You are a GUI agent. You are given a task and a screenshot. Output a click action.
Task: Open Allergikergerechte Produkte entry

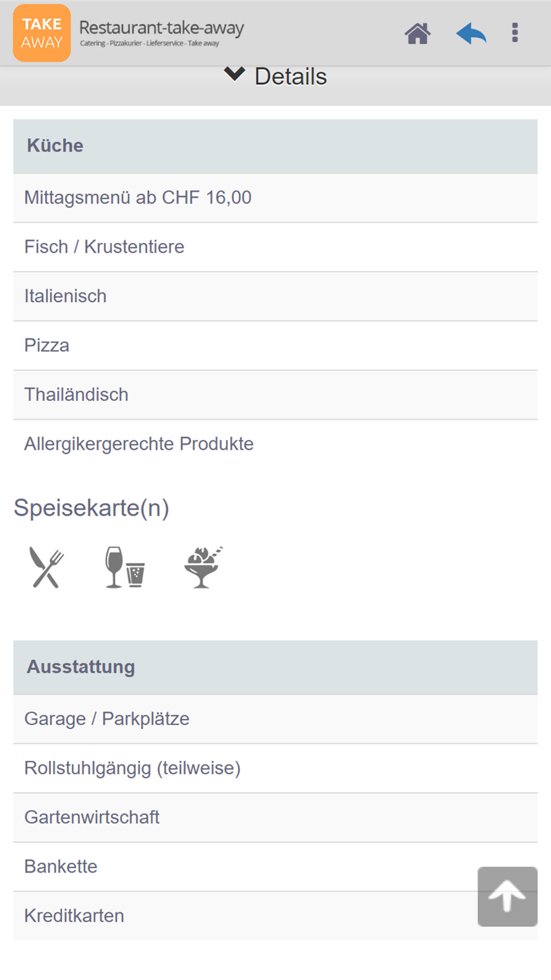tap(275, 444)
